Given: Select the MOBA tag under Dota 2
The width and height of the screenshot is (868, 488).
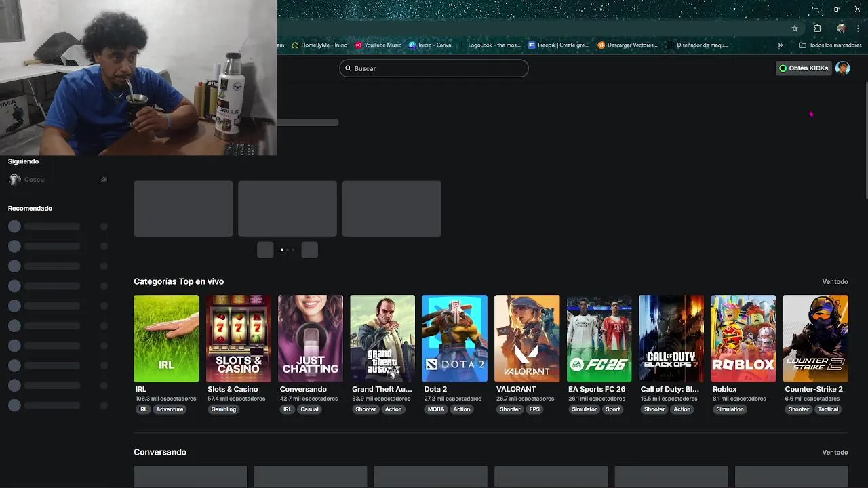Looking at the screenshot, I should click(x=436, y=409).
